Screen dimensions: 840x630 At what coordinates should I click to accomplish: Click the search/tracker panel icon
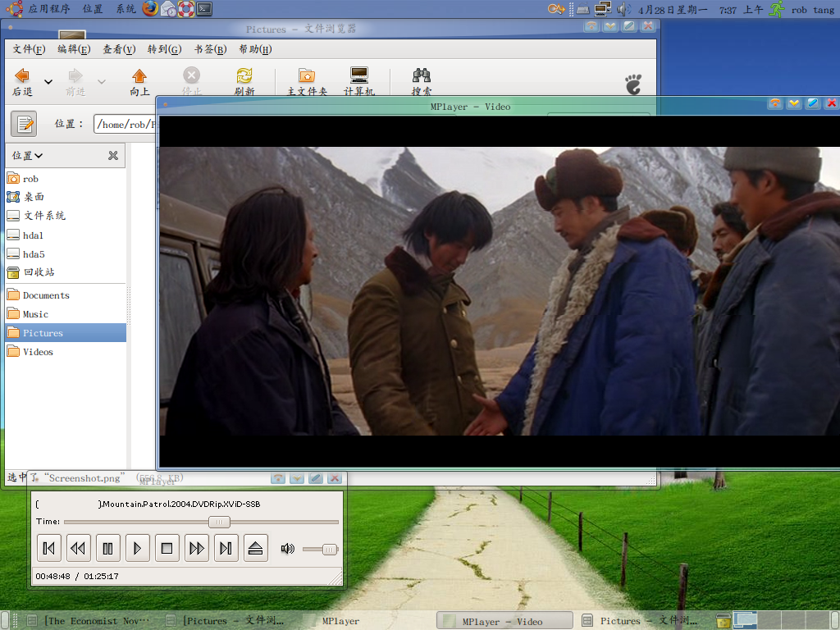click(x=556, y=9)
